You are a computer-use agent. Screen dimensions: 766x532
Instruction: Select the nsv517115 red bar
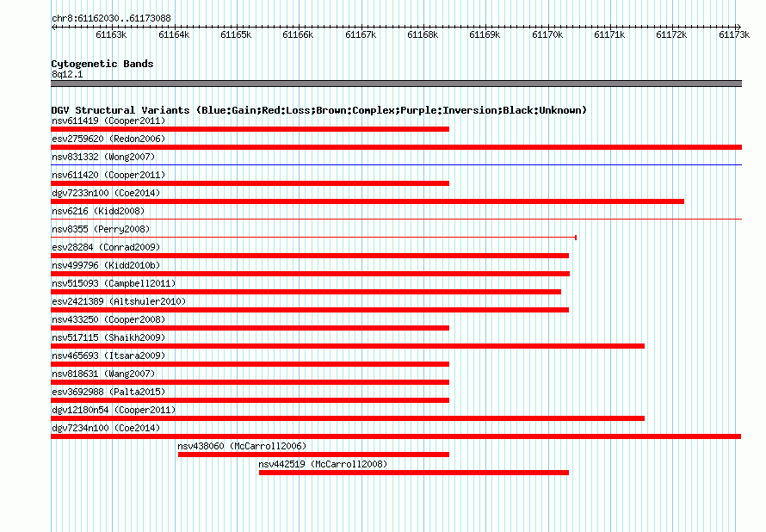[348, 346]
